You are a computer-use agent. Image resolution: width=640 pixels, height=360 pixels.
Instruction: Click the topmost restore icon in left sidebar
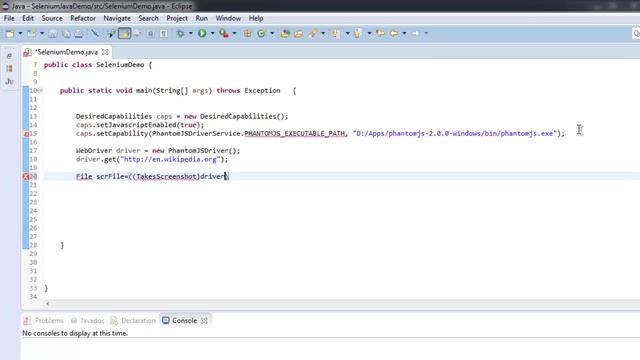click(x=9, y=56)
